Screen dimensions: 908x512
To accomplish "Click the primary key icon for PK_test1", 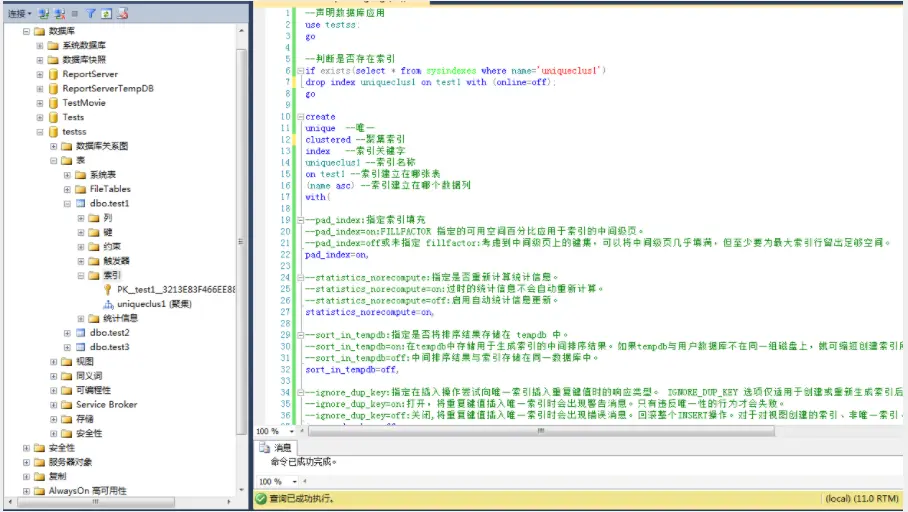I will click(108, 290).
